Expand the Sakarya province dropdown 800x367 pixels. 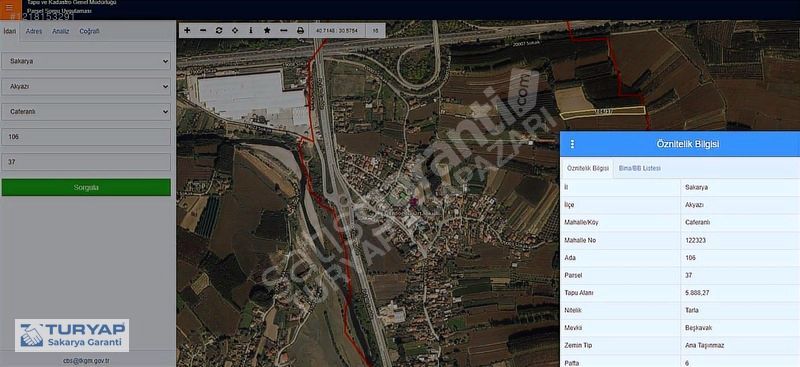coord(86,61)
